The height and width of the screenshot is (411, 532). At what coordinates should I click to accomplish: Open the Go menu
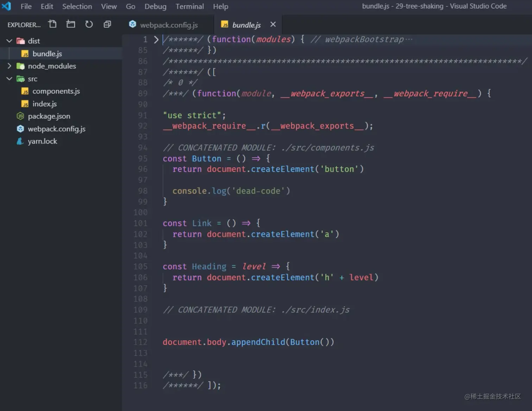coord(131,6)
